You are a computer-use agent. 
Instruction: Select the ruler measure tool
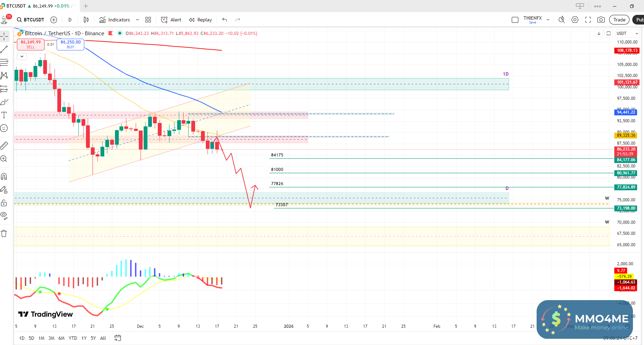[4, 146]
